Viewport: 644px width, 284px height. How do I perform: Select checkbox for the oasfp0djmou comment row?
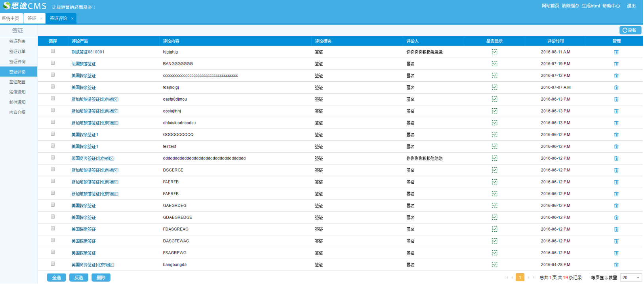pos(53,99)
